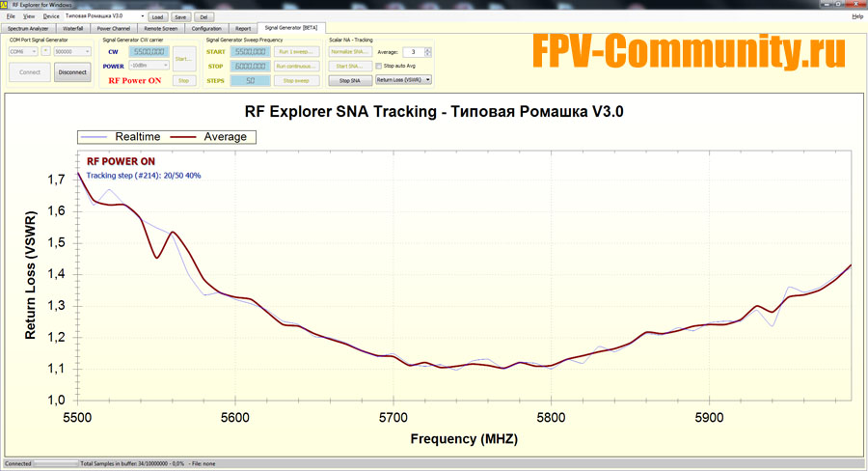Viewport: 868px width, 471px height.
Task: Click the STOP sweep frequency field
Action: [250, 66]
